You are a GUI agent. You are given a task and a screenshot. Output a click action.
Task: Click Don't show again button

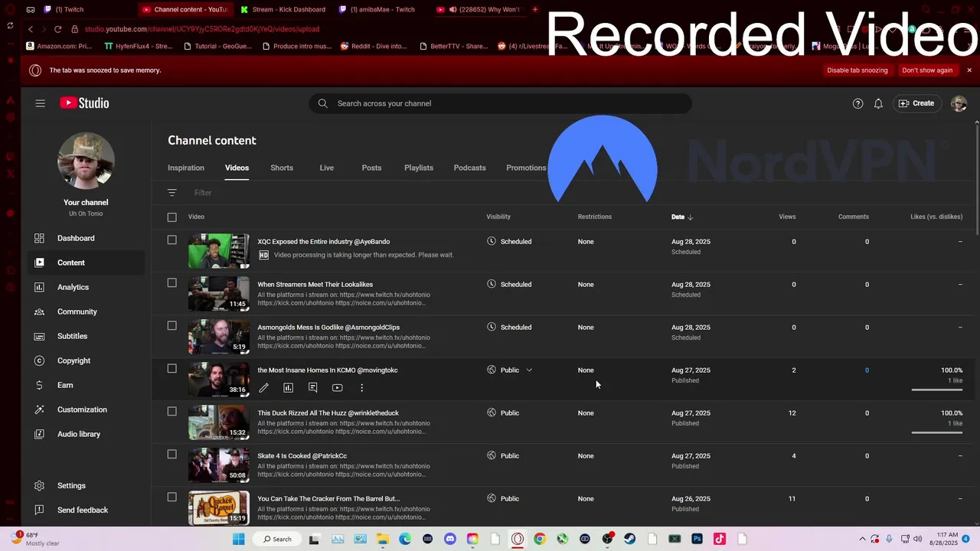[927, 70]
